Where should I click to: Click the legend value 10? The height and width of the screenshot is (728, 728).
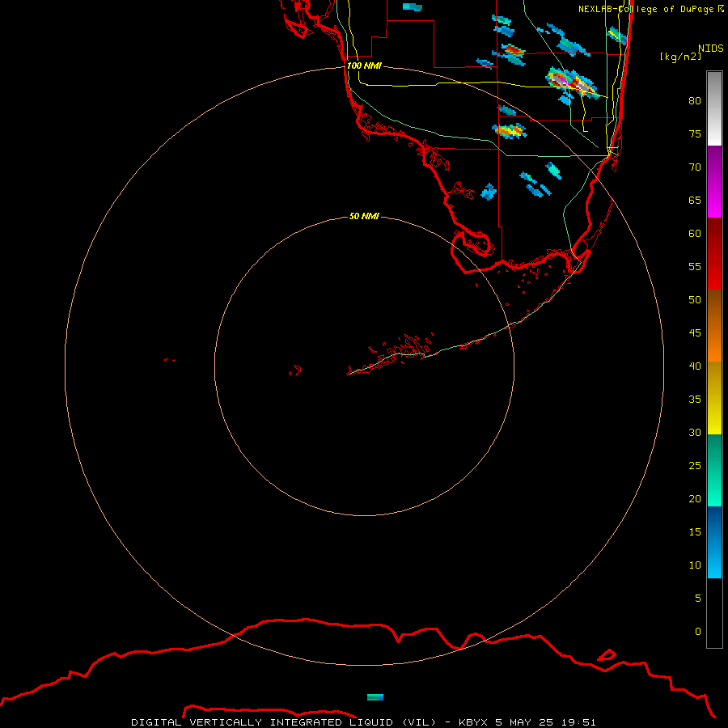coord(695,565)
